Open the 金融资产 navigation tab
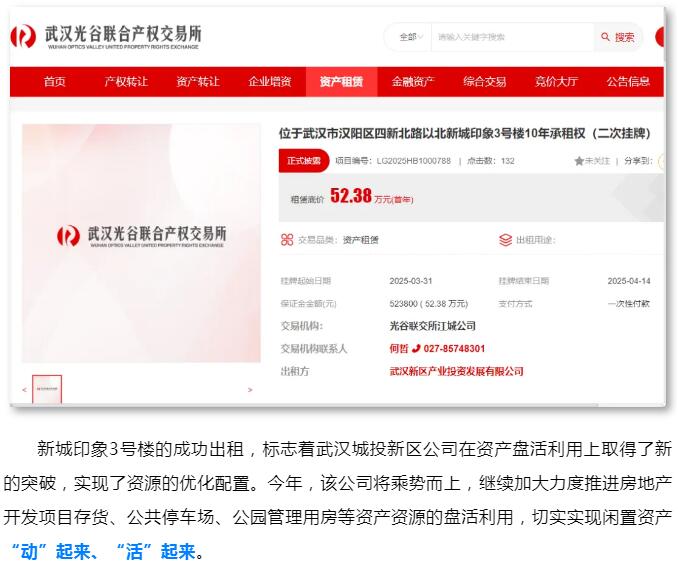678x570 pixels. [413, 82]
